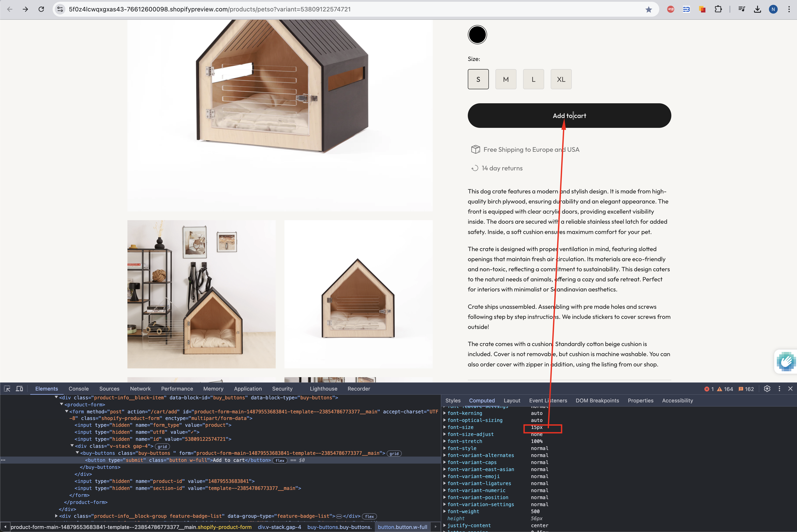
Task: Toggle the device toolbar icon
Action: 20,389
